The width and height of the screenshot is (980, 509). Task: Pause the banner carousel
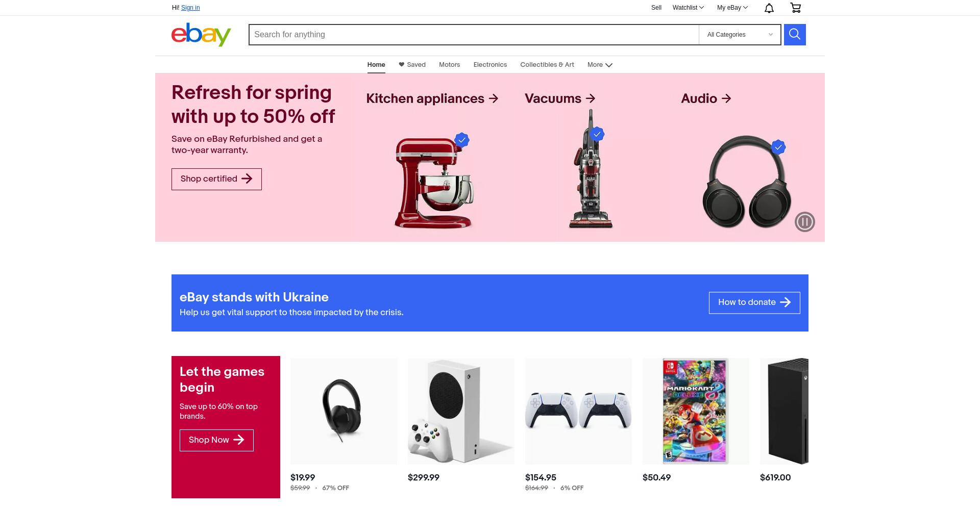coord(804,222)
